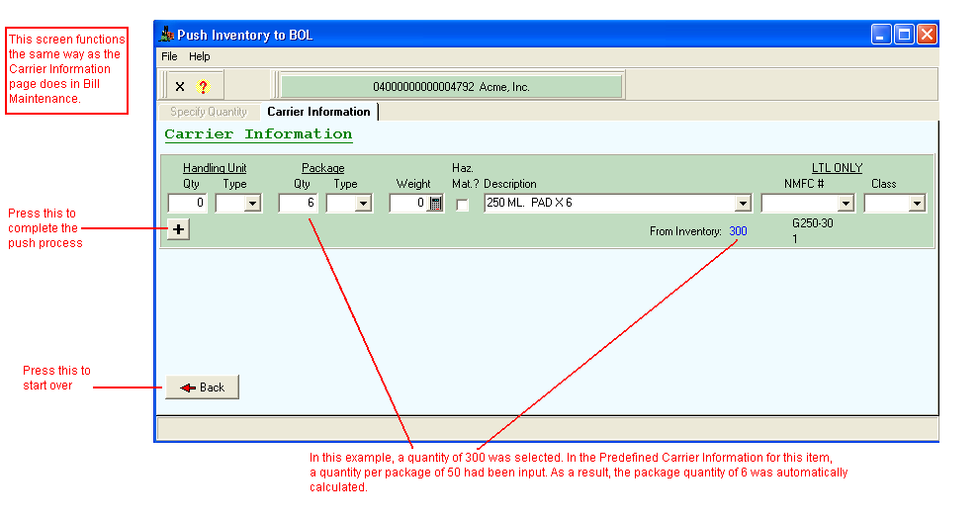Open help via yellow question mark icon

point(203,87)
